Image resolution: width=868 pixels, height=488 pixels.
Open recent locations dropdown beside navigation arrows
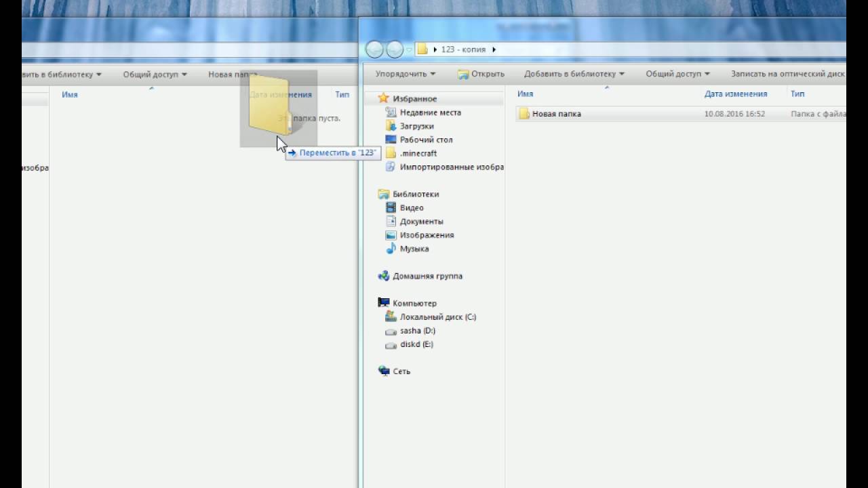point(409,50)
